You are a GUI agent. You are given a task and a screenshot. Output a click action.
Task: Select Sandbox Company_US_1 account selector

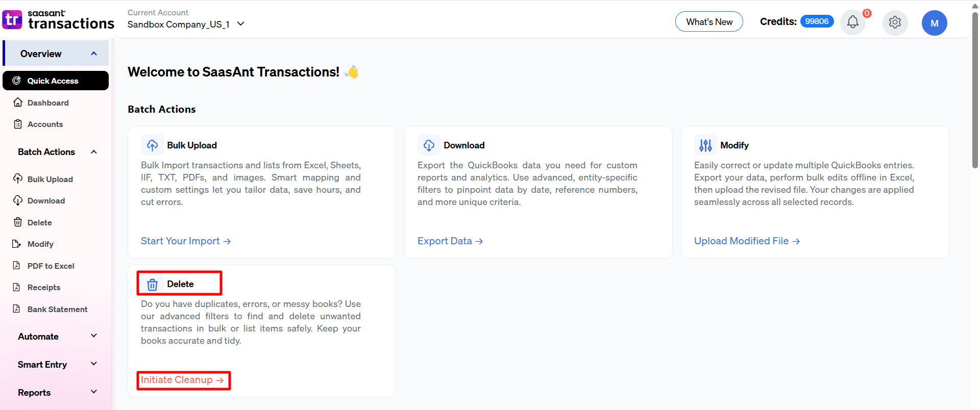pyautogui.click(x=186, y=24)
